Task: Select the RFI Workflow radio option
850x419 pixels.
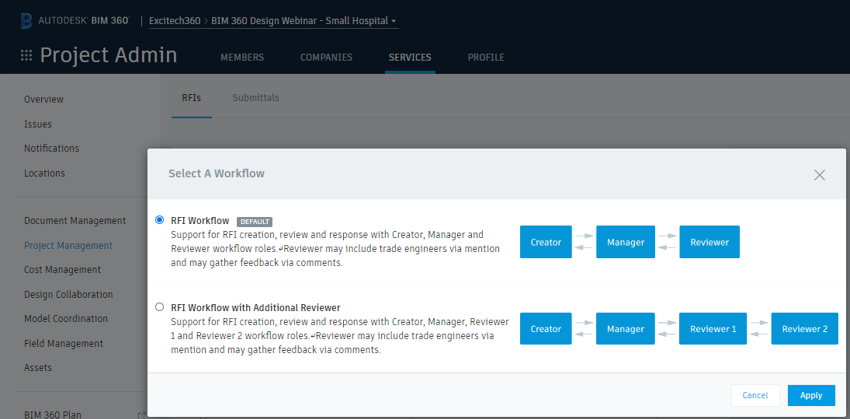Action: click(x=159, y=220)
